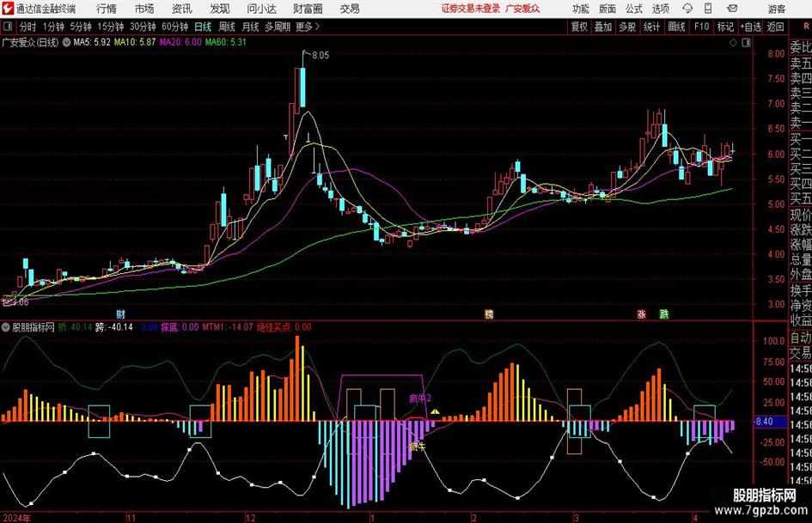The width and height of the screenshot is (812, 523).
Task: Click the MA60: 5.31 value label
Action: point(226,42)
